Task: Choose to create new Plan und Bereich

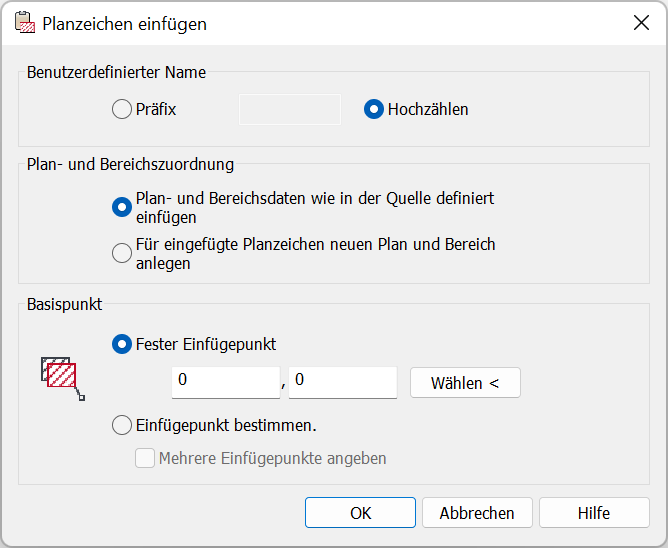Action: pyautogui.click(x=122, y=253)
